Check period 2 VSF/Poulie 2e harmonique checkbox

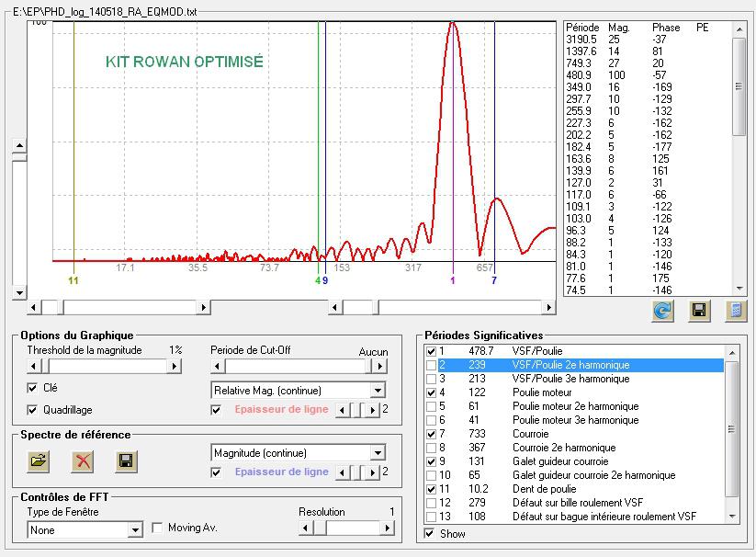(432, 365)
